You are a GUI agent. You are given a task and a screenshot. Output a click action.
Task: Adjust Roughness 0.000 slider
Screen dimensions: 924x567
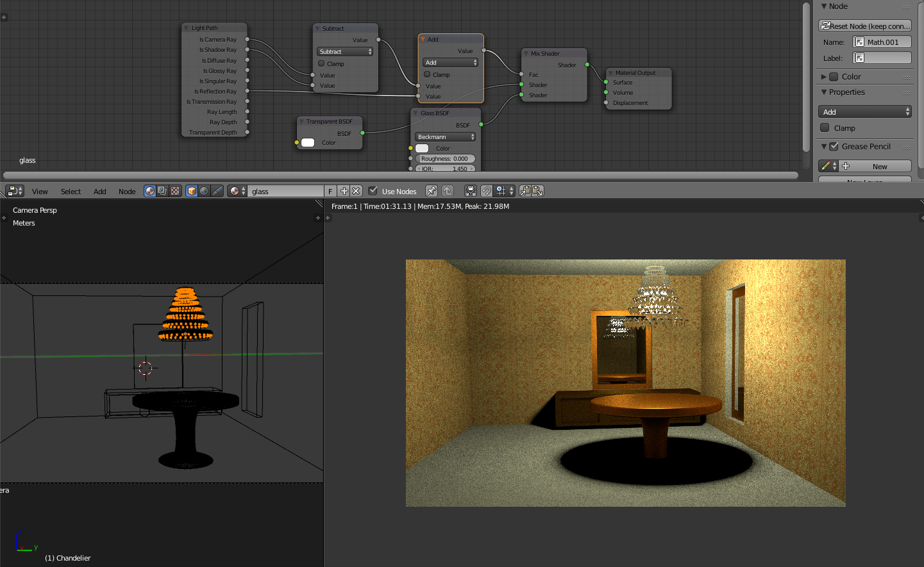pos(445,159)
